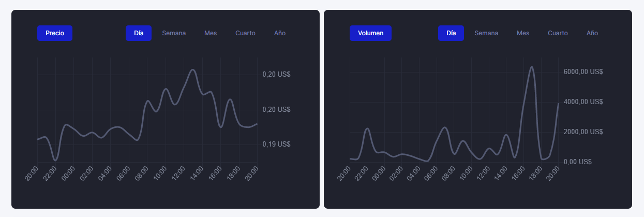Click the 6000,00 US$ axis label
Viewport: 644px width, 217px height.
point(583,72)
